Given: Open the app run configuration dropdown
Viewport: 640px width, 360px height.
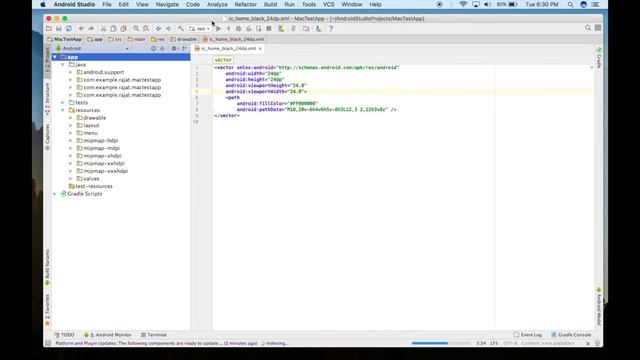Looking at the screenshot, I should pos(200,29).
